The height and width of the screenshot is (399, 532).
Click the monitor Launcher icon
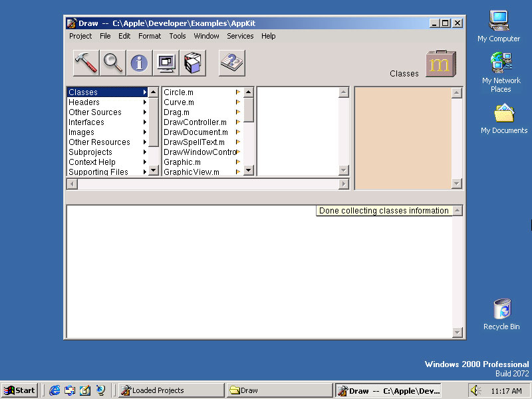pos(166,63)
